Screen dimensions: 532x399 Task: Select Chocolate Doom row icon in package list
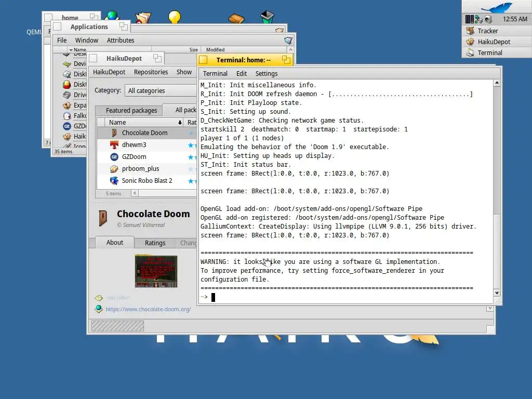114,132
